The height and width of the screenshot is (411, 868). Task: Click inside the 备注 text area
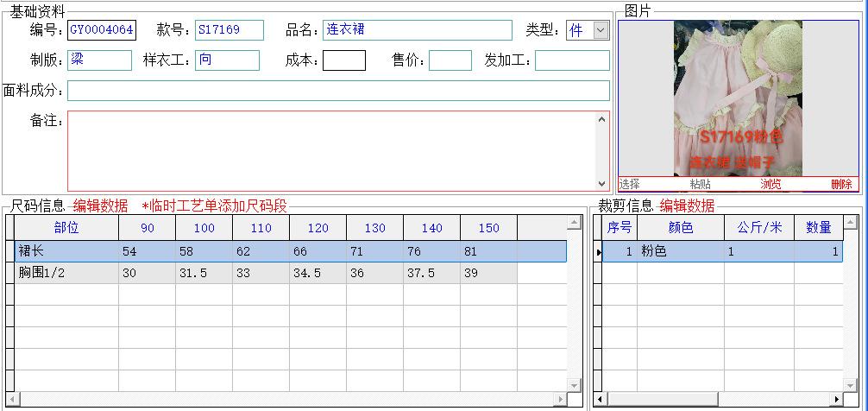pyautogui.click(x=332, y=150)
